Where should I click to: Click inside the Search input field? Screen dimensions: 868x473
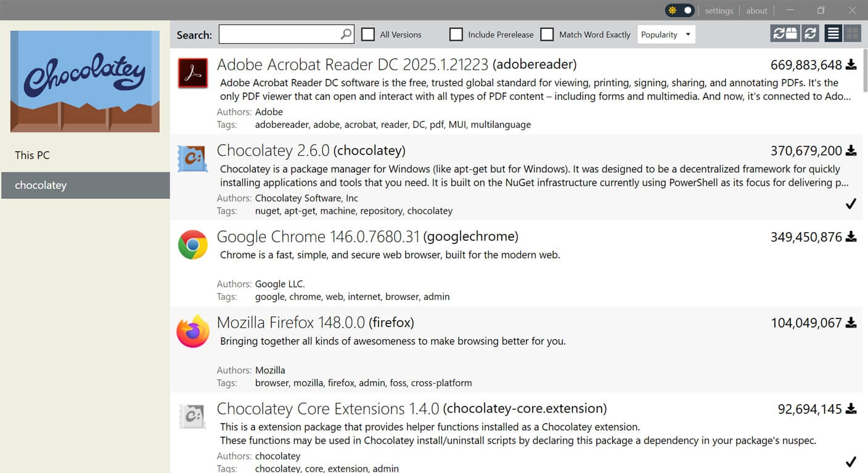click(286, 34)
